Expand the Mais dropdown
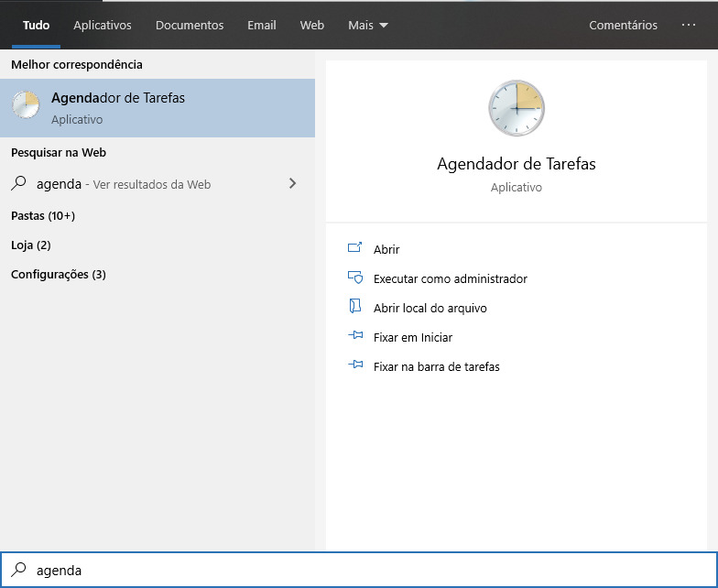 pos(368,26)
